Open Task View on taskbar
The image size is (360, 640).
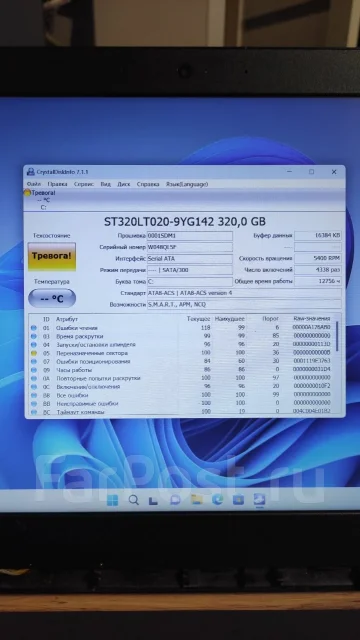point(153,500)
